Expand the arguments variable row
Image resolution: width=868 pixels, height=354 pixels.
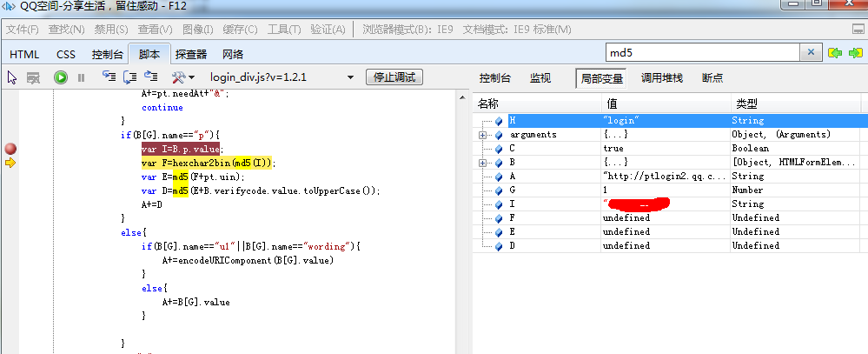(x=483, y=135)
